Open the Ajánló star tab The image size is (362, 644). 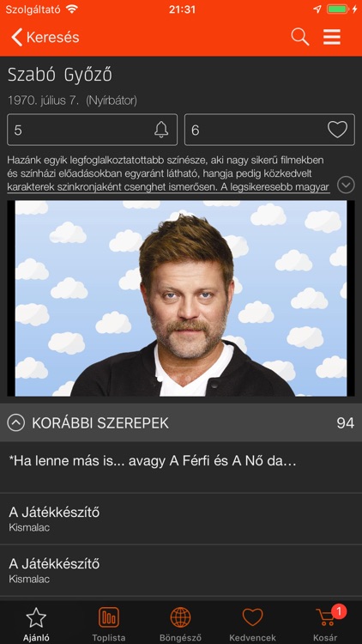pyautogui.click(x=36, y=623)
